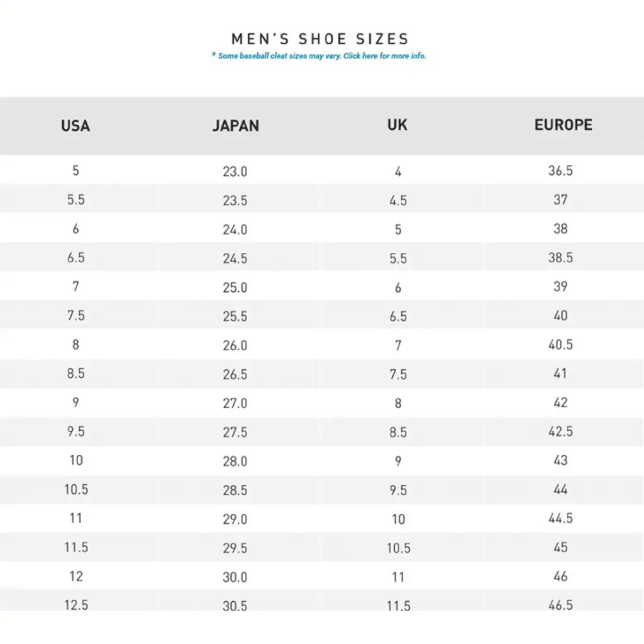
Task: Select USA size 11.5 cell
Action: tap(76, 547)
